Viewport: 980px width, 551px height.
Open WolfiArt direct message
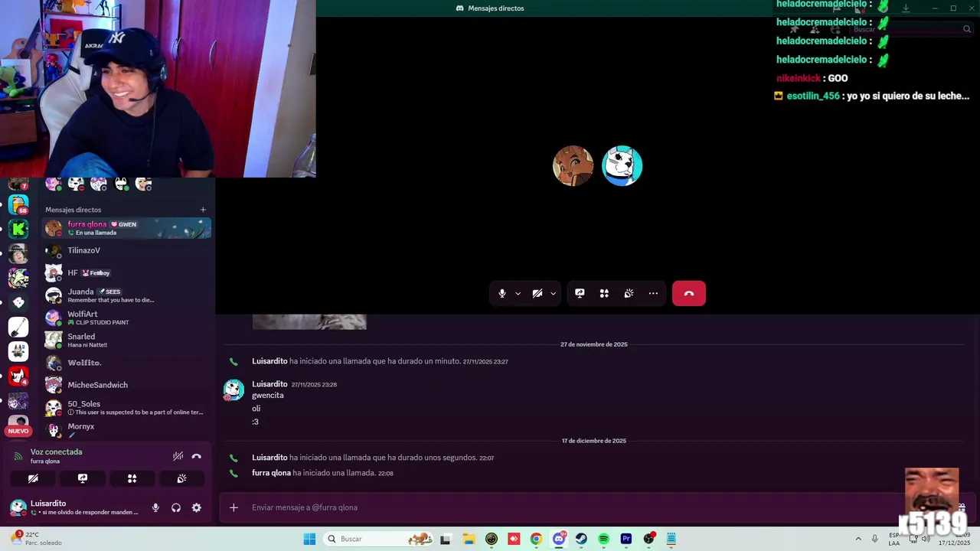[126, 318]
